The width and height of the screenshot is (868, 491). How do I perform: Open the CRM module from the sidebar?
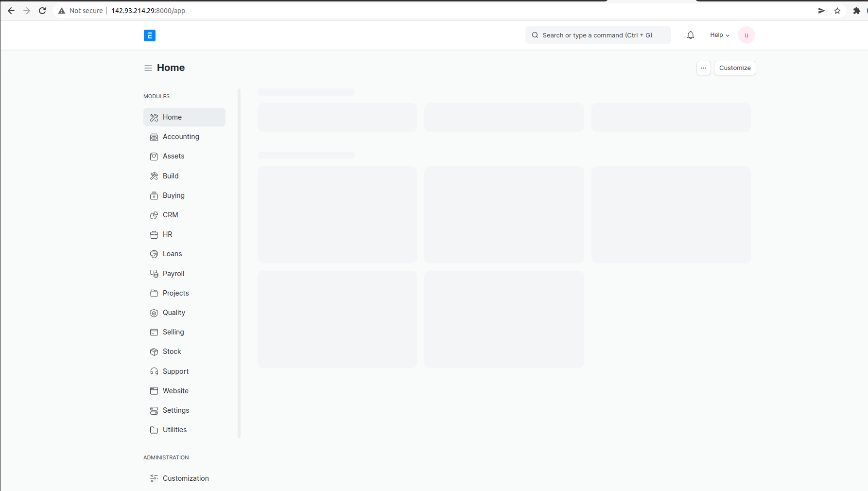pyautogui.click(x=171, y=215)
